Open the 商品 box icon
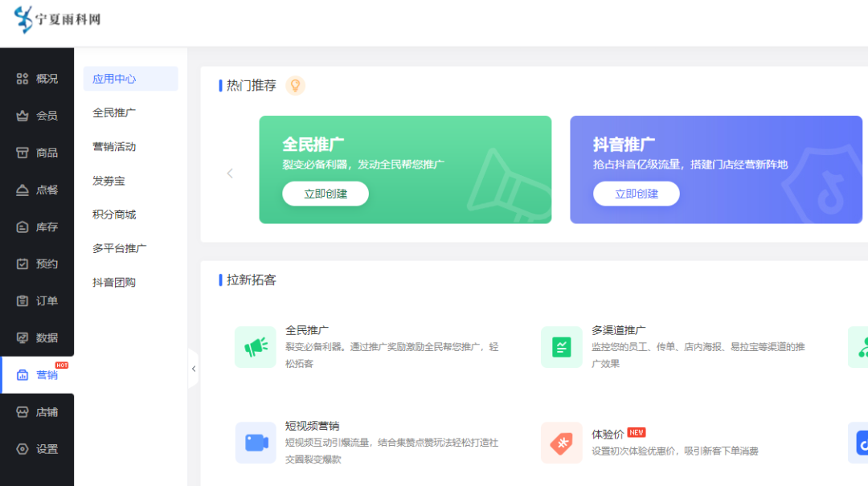868x486 pixels. tap(23, 153)
